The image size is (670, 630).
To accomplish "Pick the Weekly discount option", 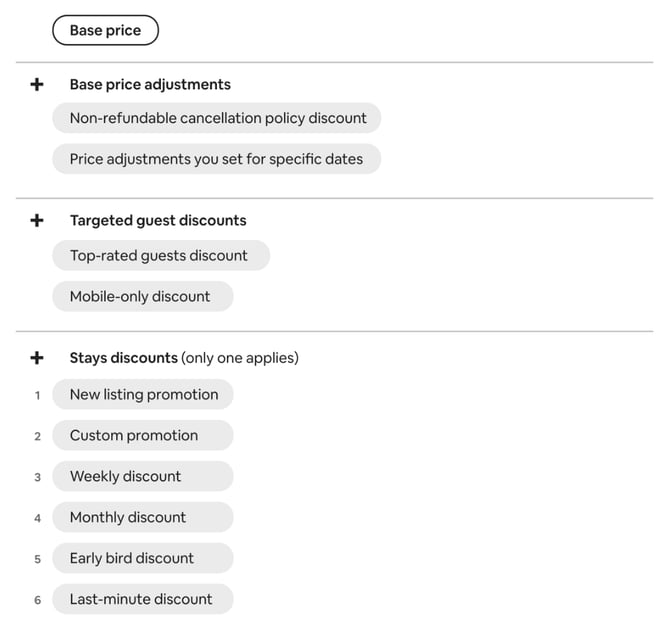I will tap(143, 477).
